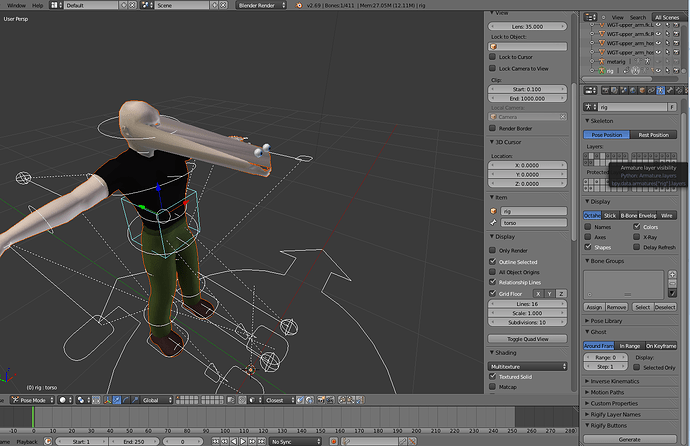Screen dimensions: 690x446
Task: Hide the rig object via eye icon
Action: tap(659, 70)
